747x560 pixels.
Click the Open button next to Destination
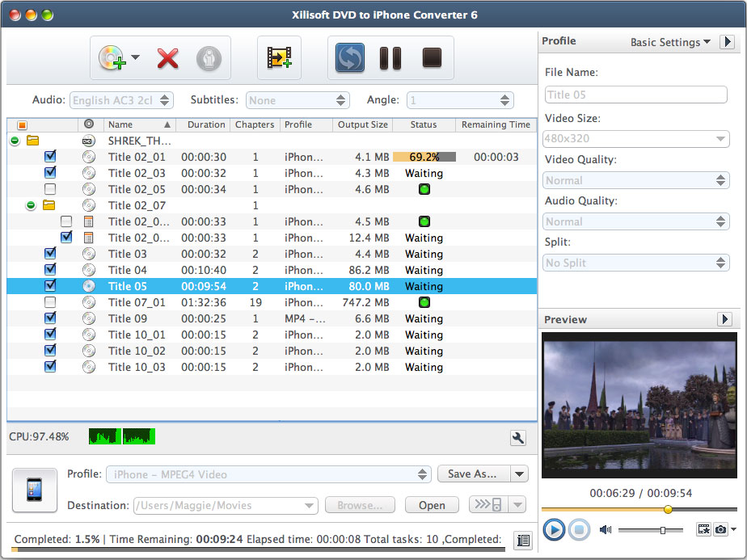coord(432,504)
